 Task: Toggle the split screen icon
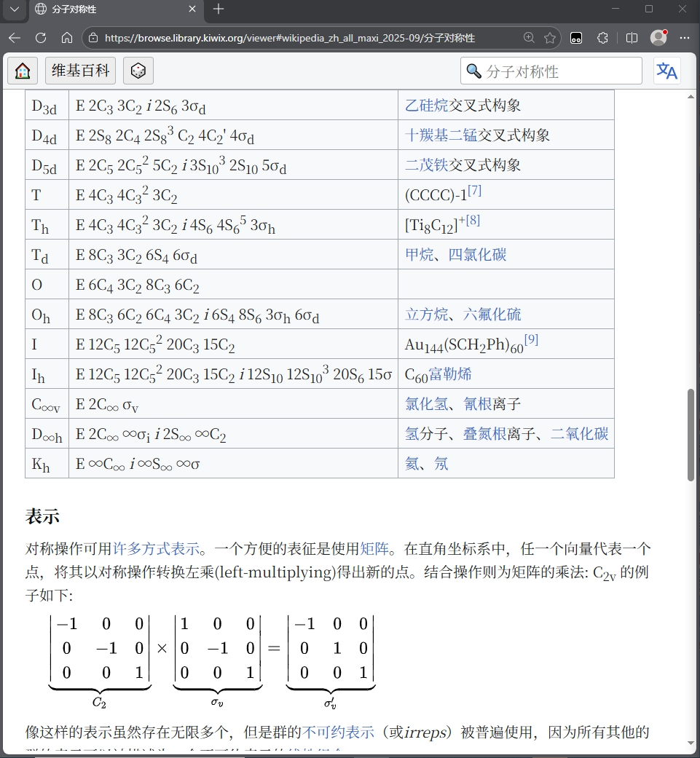632,38
